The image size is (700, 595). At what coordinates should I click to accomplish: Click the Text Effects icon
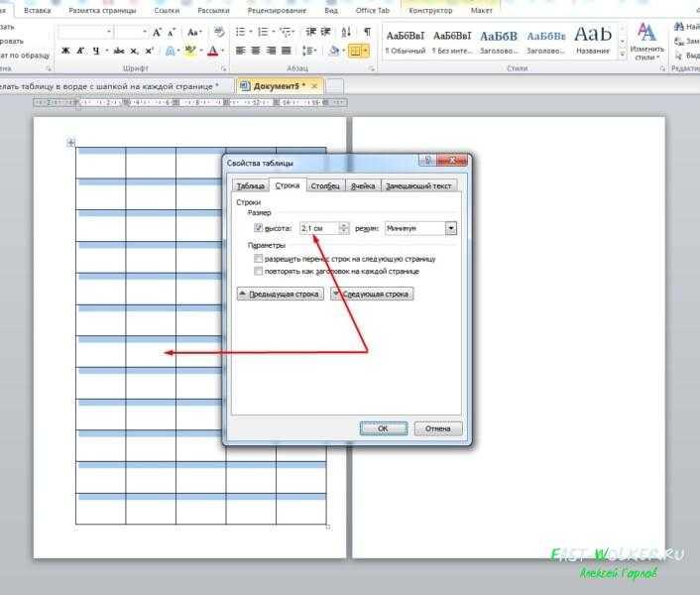tap(171, 51)
